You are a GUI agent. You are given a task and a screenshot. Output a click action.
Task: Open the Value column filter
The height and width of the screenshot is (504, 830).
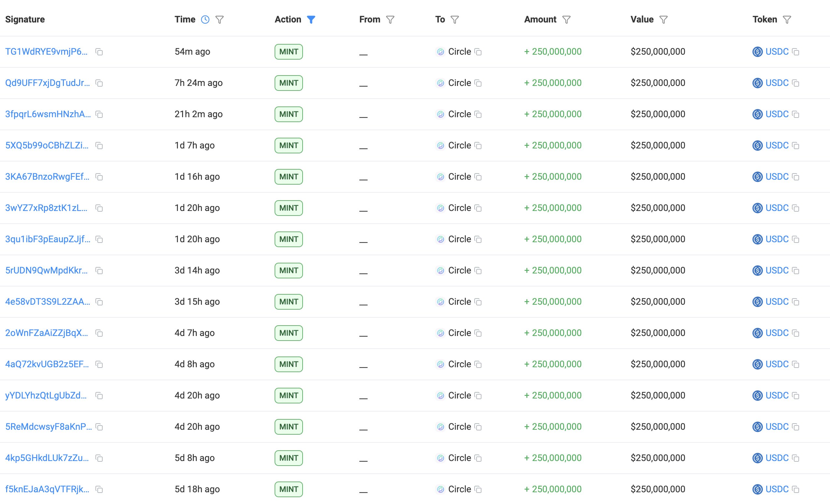click(x=663, y=20)
